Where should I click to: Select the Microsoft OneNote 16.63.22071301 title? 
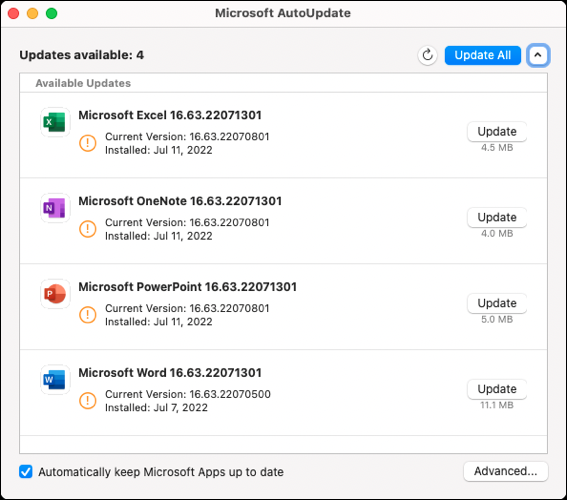click(x=180, y=201)
